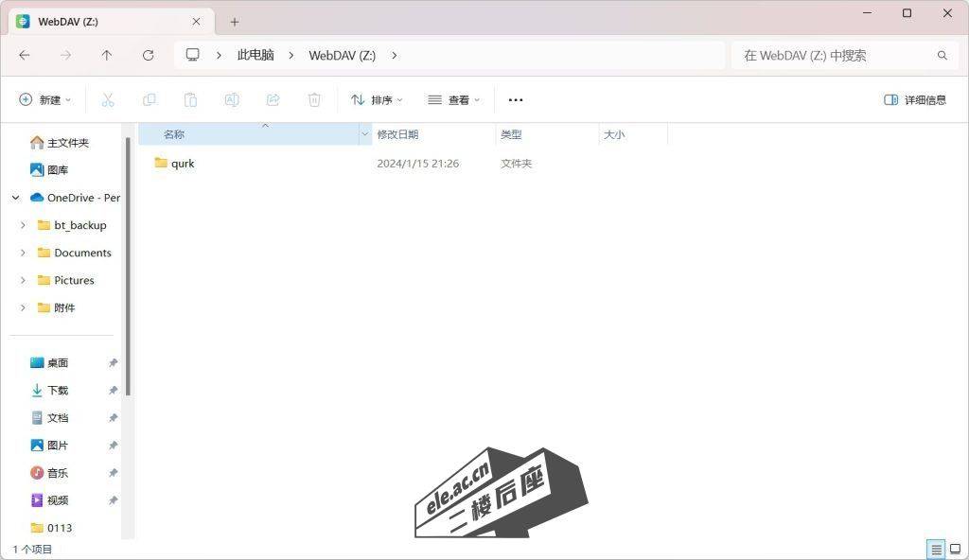Open a new tab with plus button
This screenshot has width=969, height=560.
[235, 22]
